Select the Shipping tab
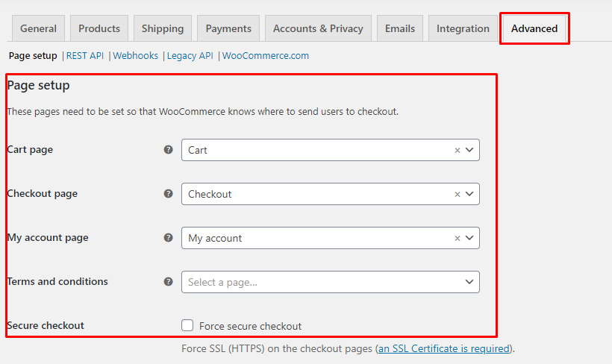 point(163,28)
